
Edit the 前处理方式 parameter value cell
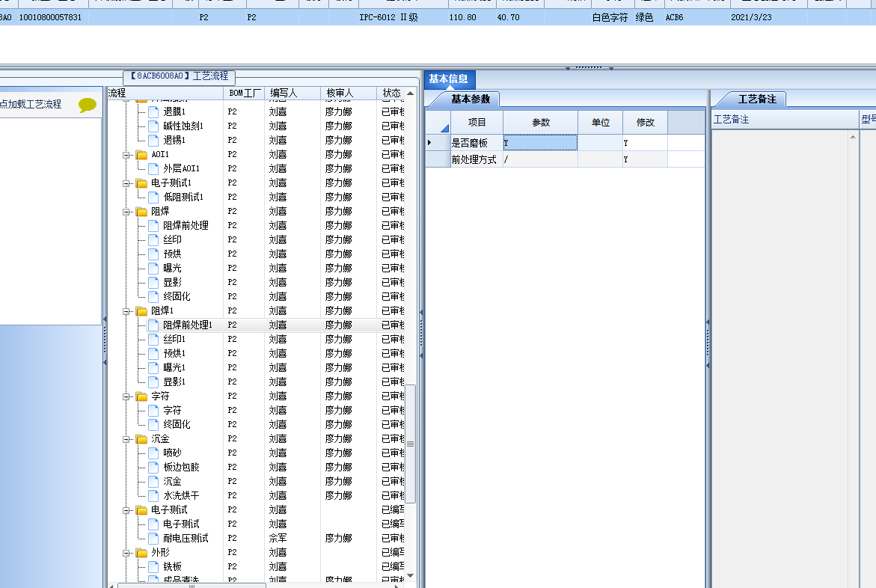tap(540, 159)
